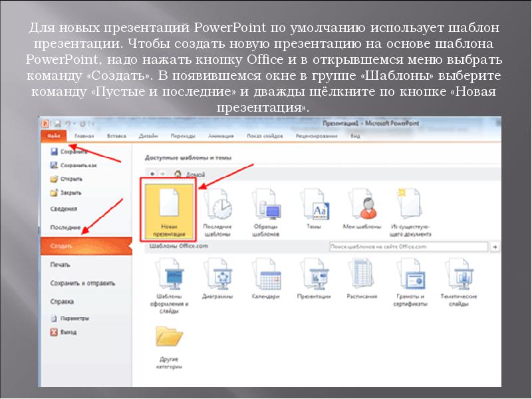
Task: Choose Сохранить как in the File menu
Action: [74, 165]
